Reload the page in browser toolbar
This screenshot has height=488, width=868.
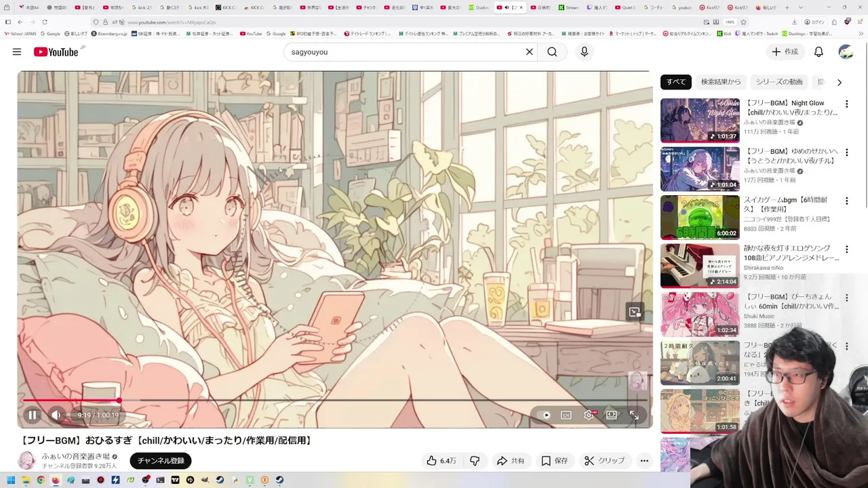click(45, 22)
